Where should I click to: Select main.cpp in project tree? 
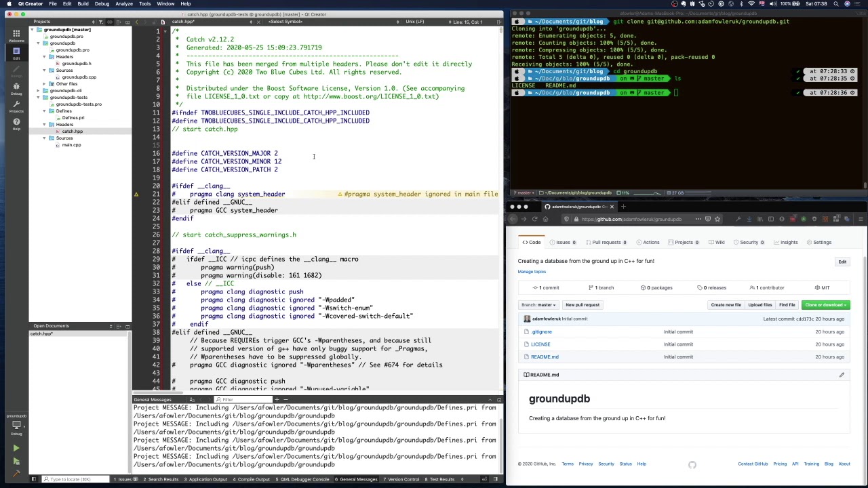(71, 145)
